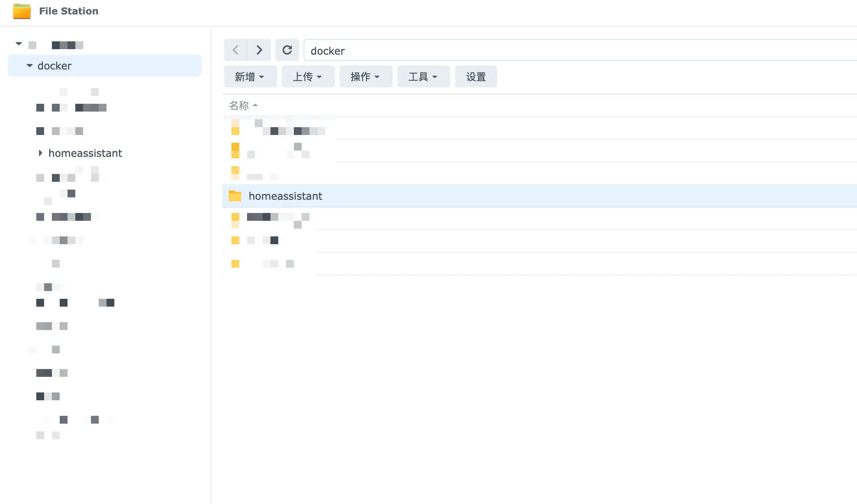857x504 pixels.
Task: Click the 设置 button
Action: (x=476, y=76)
